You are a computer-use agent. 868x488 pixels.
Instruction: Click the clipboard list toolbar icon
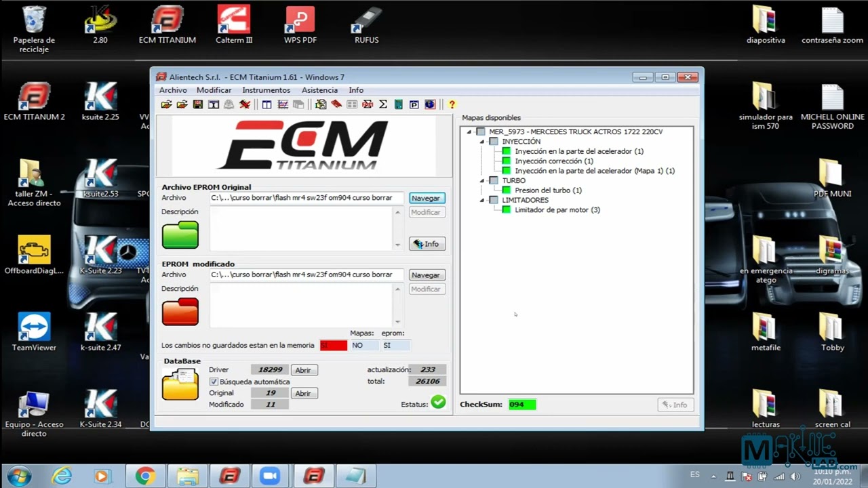pyautogui.click(x=321, y=104)
